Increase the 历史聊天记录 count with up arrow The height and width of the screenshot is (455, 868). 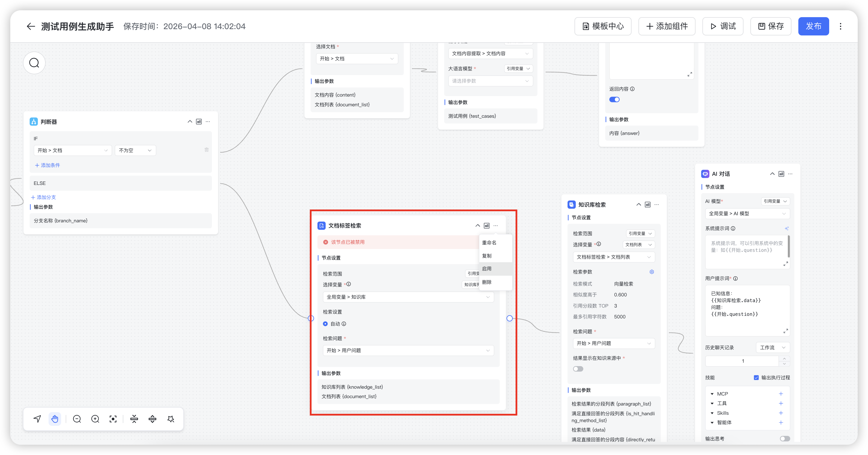tap(784, 359)
